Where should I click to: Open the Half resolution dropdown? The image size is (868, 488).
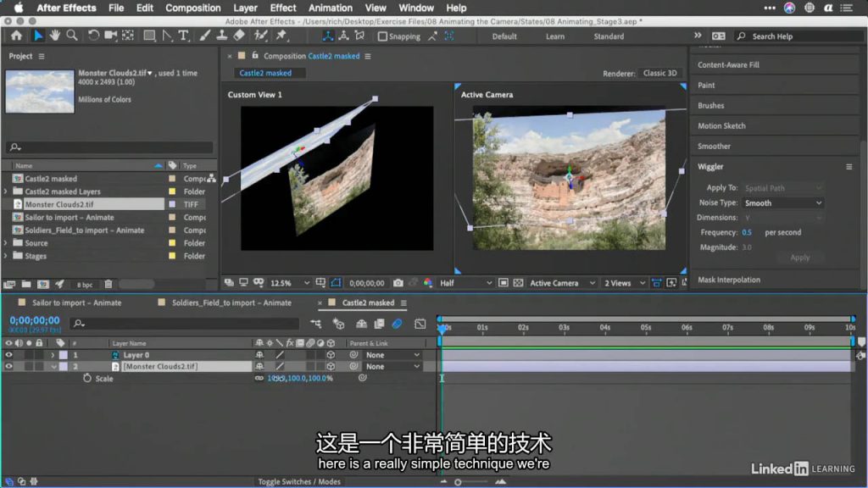tap(465, 283)
